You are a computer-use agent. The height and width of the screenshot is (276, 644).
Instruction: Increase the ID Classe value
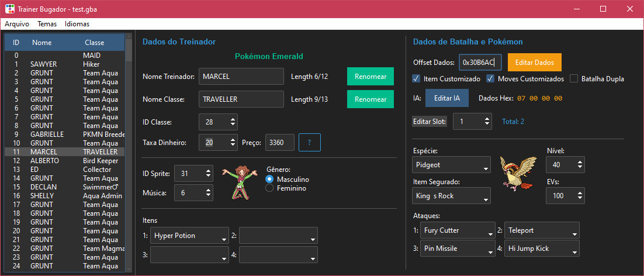point(233,119)
